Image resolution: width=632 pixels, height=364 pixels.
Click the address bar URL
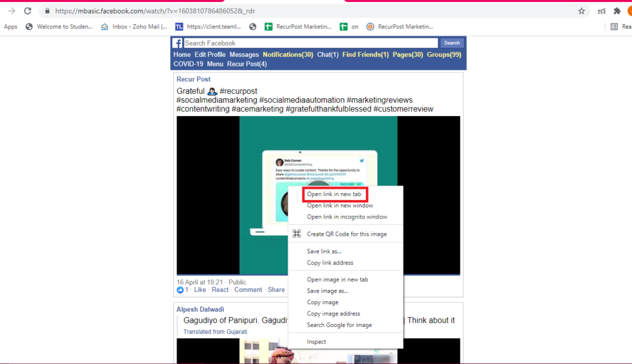[155, 11]
